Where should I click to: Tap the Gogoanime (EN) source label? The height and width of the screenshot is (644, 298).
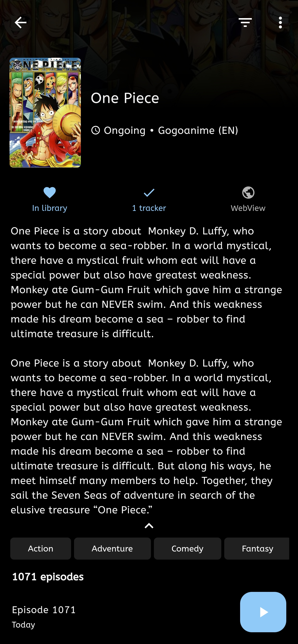click(198, 130)
